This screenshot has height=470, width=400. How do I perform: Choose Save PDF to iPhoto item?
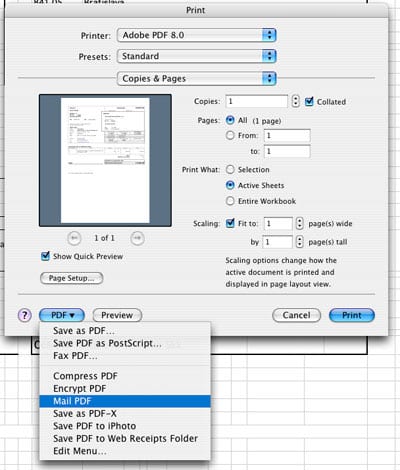(125, 426)
